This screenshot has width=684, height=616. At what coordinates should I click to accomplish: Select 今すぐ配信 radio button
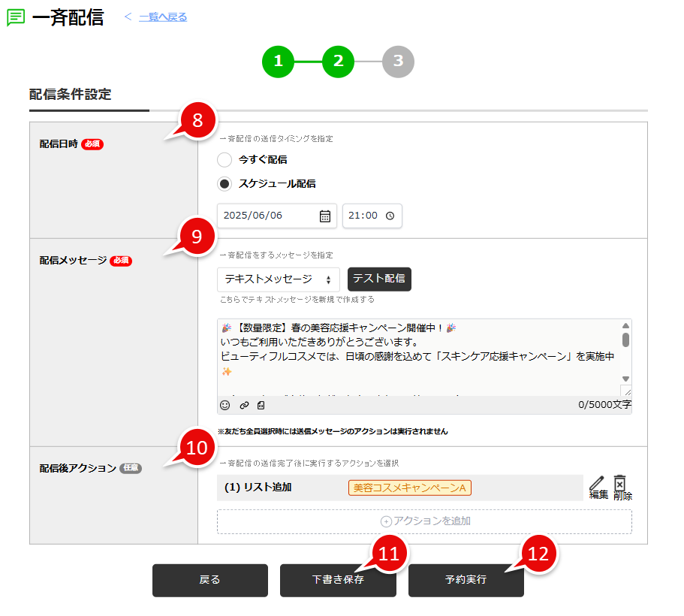pyautogui.click(x=224, y=159)
